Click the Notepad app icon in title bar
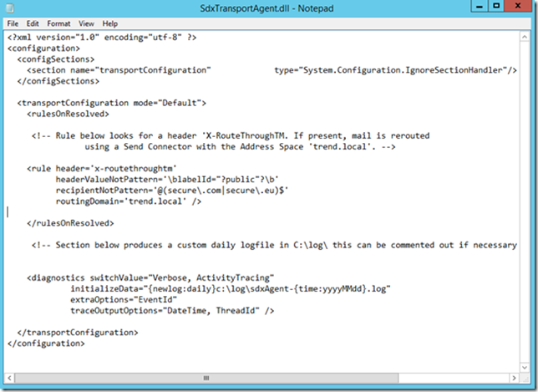Viewport: 538px width, 392px height. [11, 8]
